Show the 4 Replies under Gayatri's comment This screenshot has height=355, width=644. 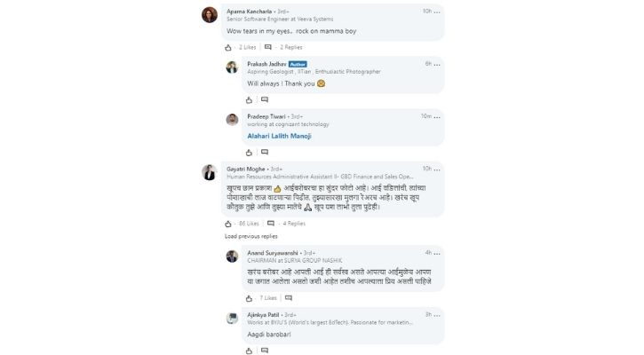pyautogui.click(x=293, y=224)
